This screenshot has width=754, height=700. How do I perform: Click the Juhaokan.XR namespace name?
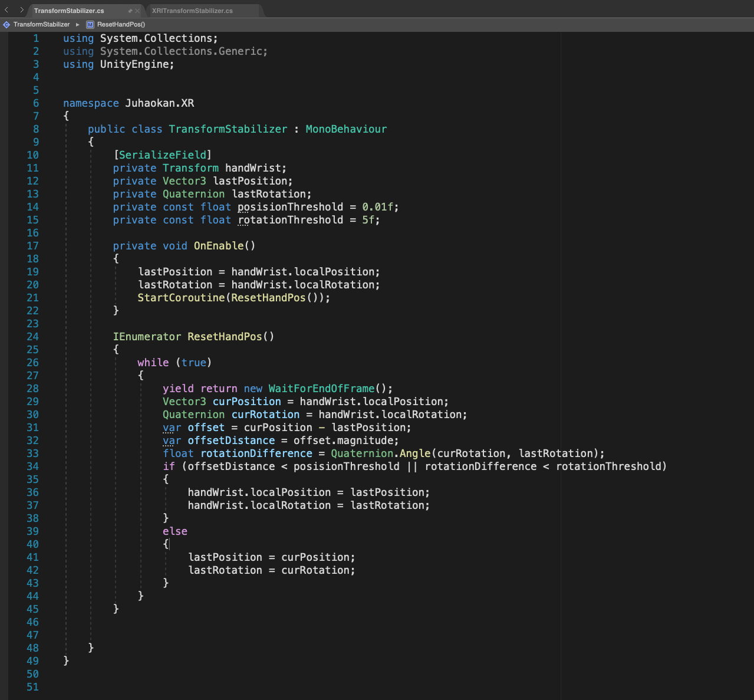point(160,103)
